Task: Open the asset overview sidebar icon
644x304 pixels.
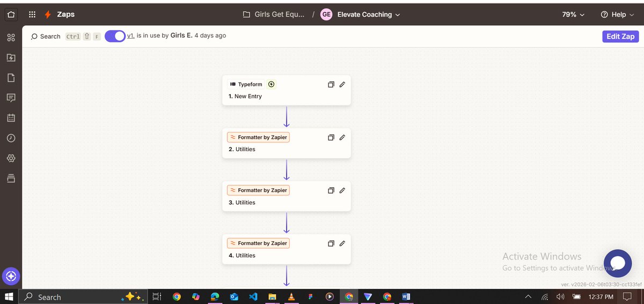Action: [11, 38]
